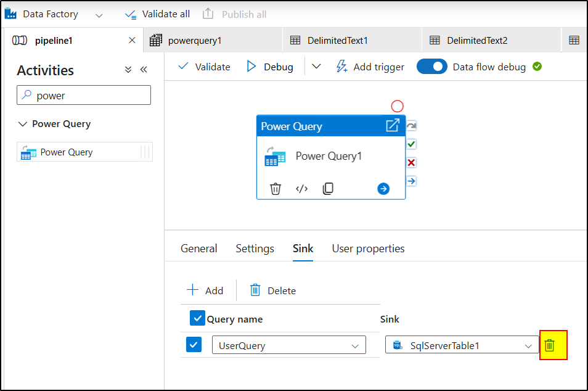Click the Data Factory home icon
Image resolution: width=588 pixels, height=391 pixels.
point(10,13)
